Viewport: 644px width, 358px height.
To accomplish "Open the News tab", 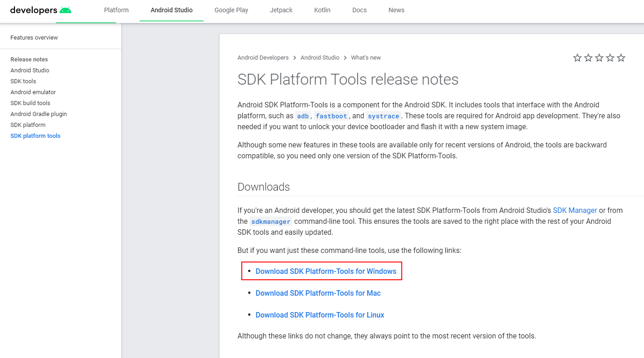I will [x=396, y=10].
